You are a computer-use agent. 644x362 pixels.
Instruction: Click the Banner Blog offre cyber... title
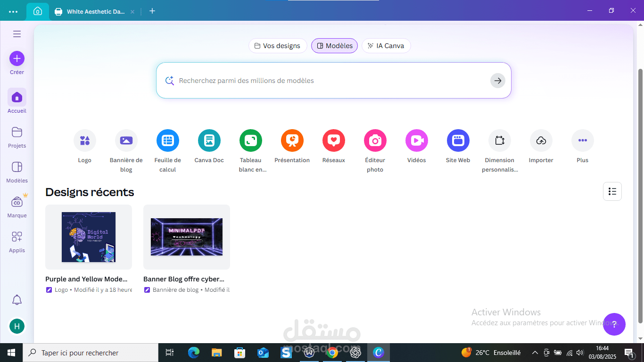pyautogui.click(x=184, y=279)
